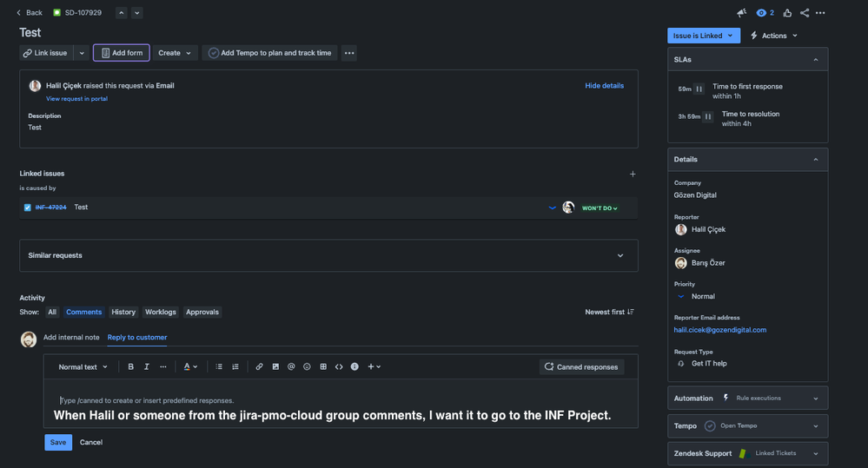Screen dimensions: 868x468
Task: Click into the reply text editor
Action: 341,403
